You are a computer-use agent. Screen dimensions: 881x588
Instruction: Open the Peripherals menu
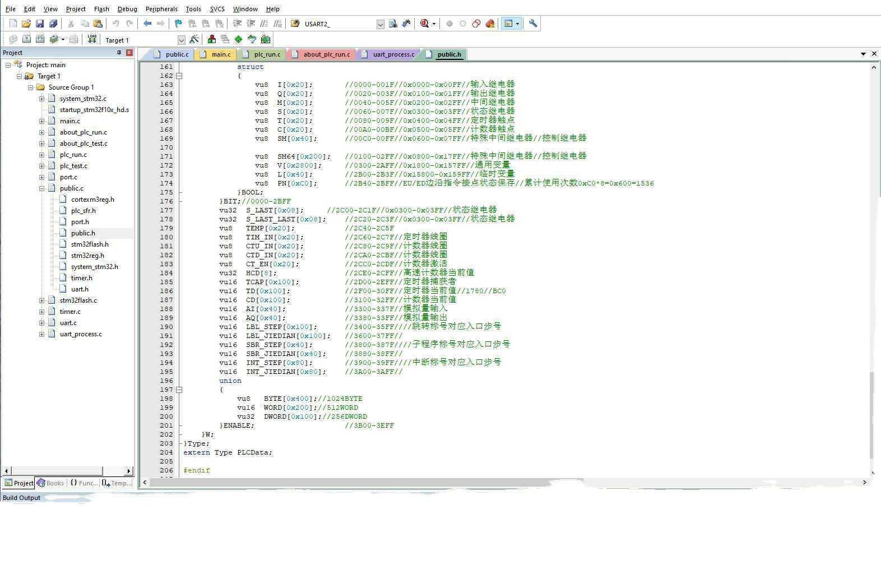point(161,9)
